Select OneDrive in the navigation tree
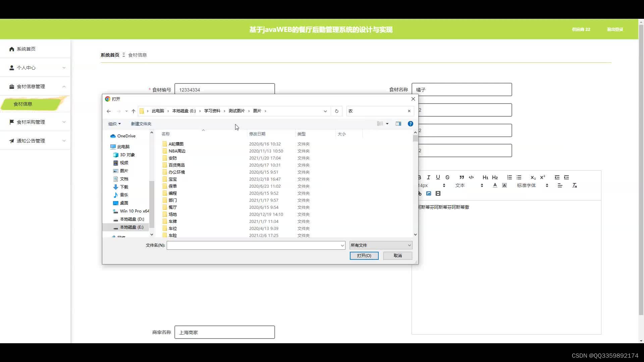 (x=126, y=136)
